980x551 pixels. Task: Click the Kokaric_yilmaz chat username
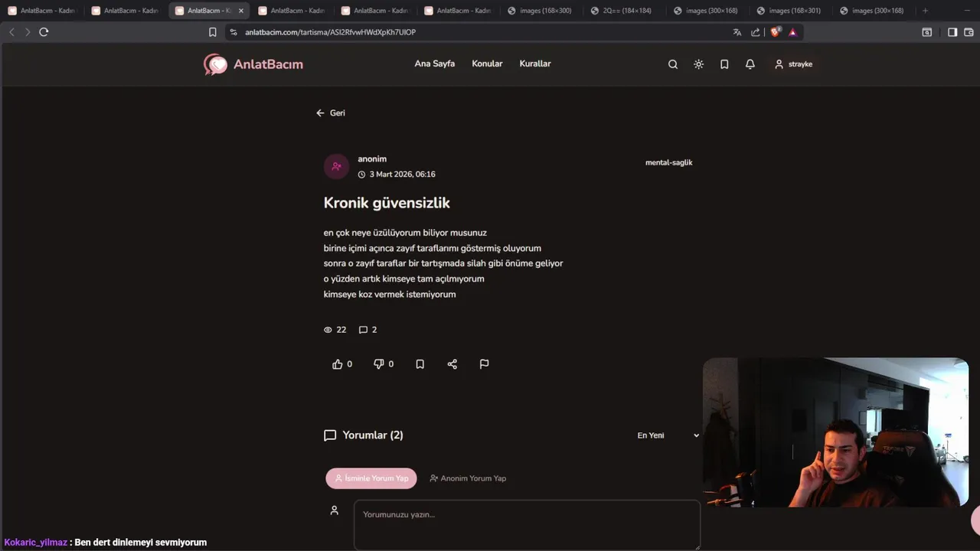tap(35, 543)
